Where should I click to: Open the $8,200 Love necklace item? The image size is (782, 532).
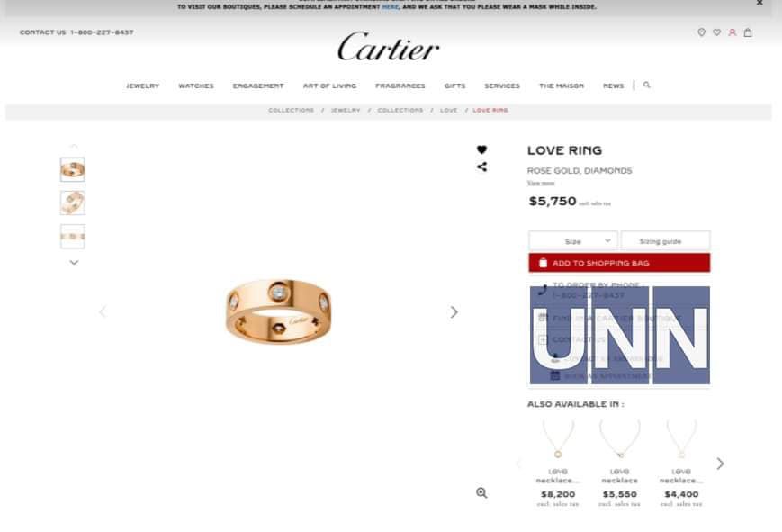(558, 463)
